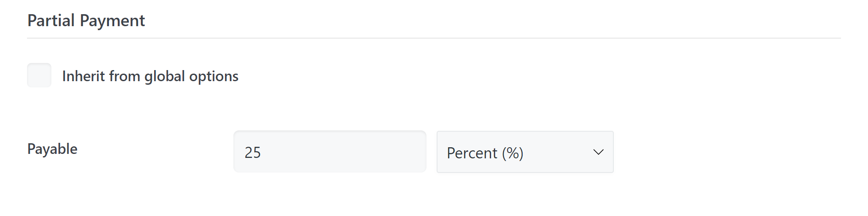Image resolution: width=868 pixels, height=216 pixels.
Task: Click the Payable field label
Action: pos(52,149)
